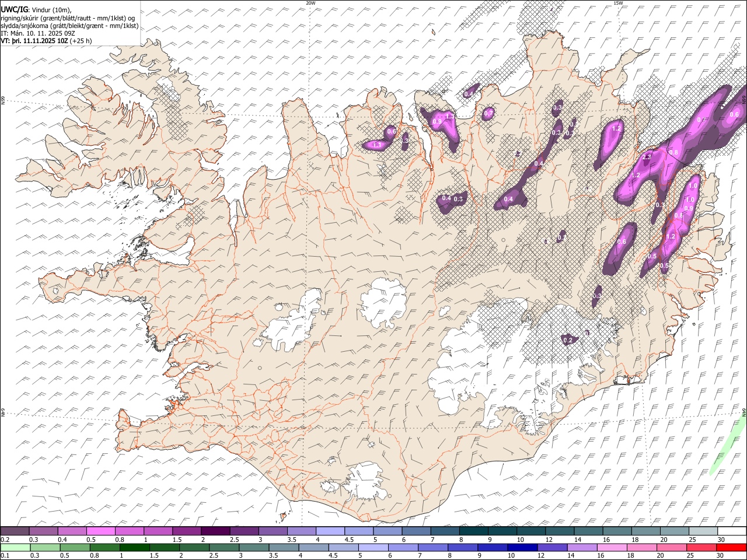Click the "20W" longitude label
747x560 pixels.
310,3
